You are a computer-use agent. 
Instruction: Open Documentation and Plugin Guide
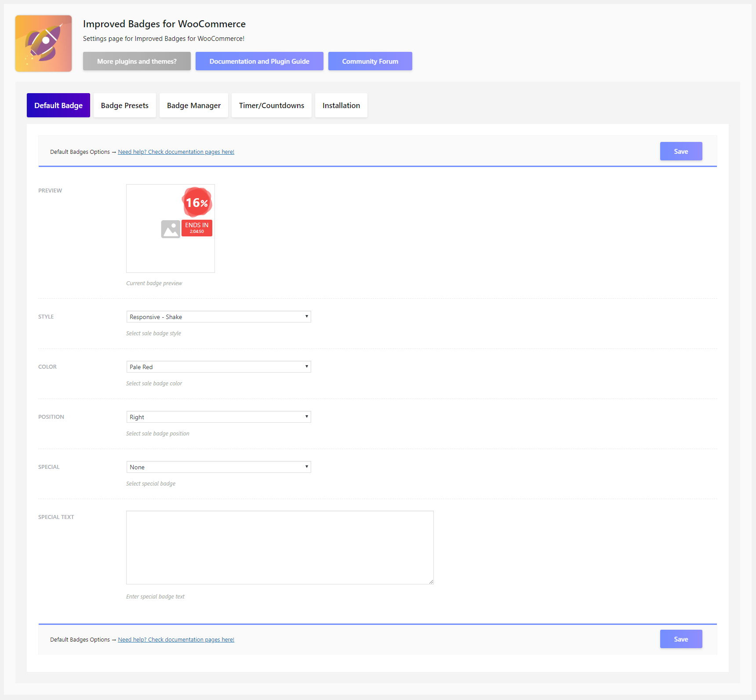coord(259,61)
